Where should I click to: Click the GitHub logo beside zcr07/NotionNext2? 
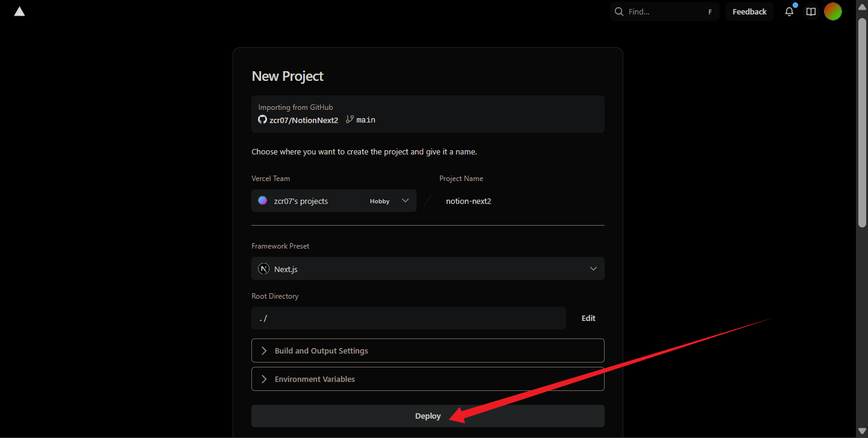262,119
